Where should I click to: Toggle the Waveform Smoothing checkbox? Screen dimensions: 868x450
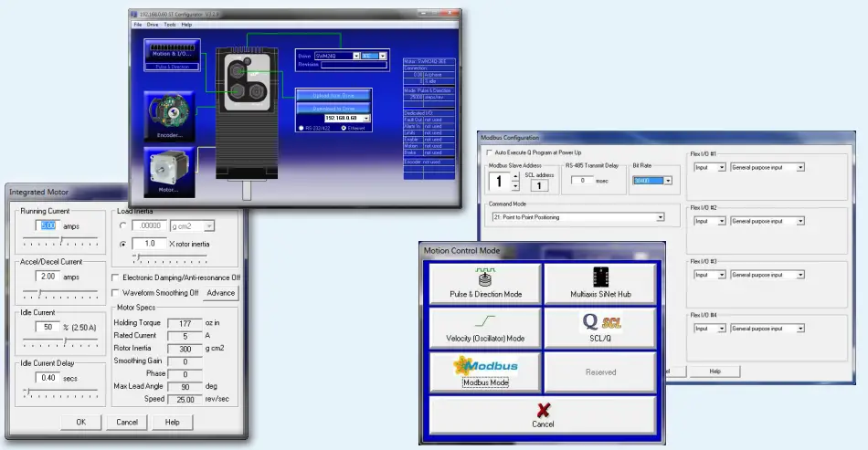point(115,293)
